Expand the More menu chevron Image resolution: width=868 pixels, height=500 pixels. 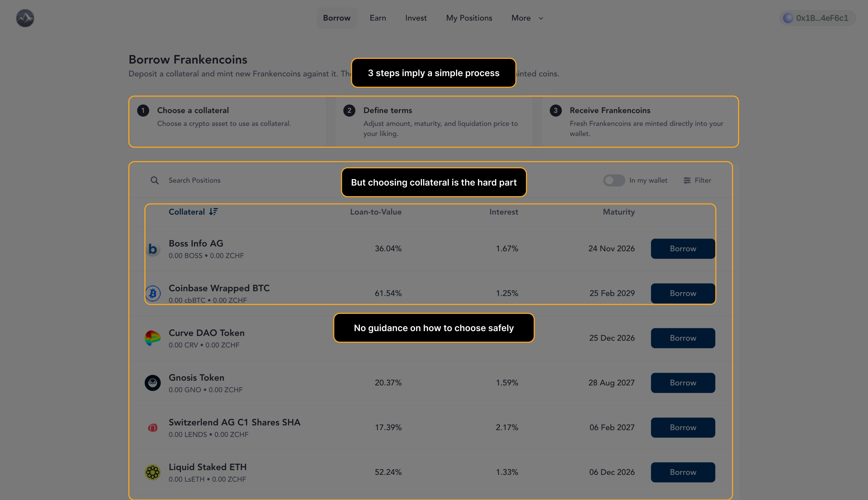[x=541, y=18]
